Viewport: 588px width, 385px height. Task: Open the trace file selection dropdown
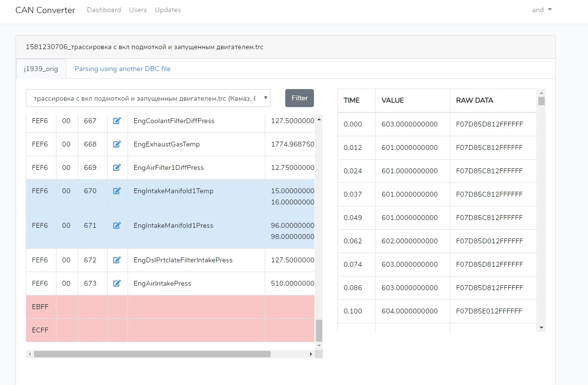148,98
